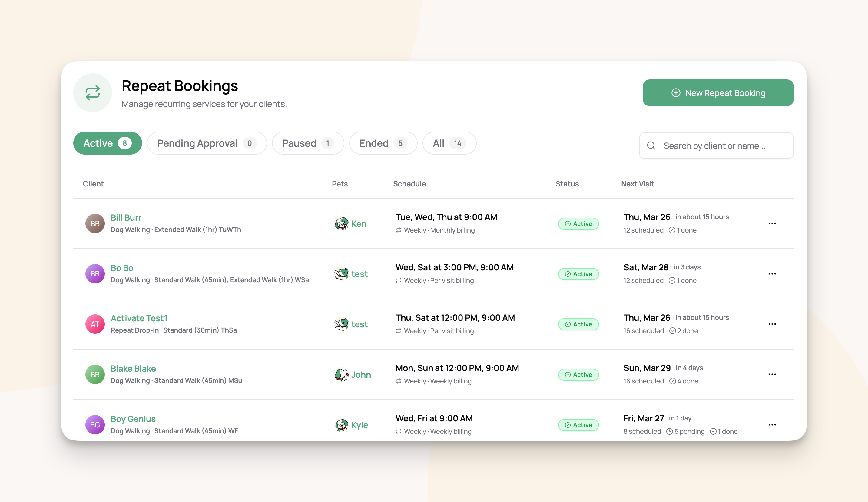Click the BB avatar for Bill Burr
This screenshot has height=502, width=868.
[x=95, y=223]
